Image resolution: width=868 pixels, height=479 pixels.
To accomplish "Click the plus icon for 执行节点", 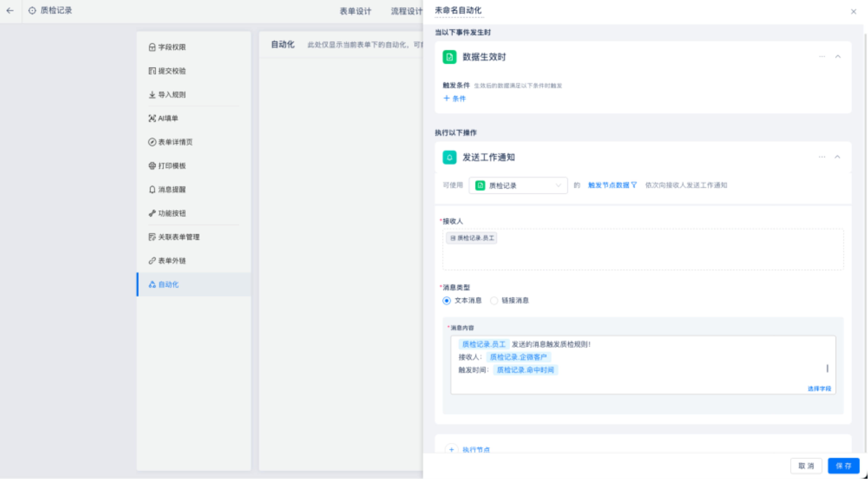I will click(x=451, y=449).
